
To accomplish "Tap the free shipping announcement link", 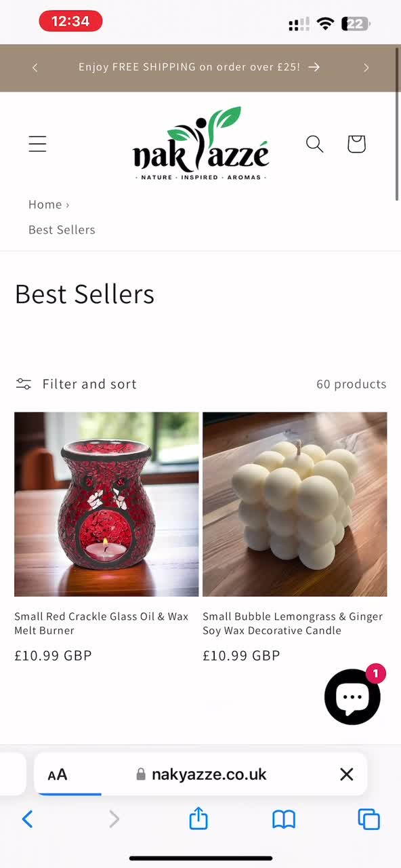I will click(199, 67).
